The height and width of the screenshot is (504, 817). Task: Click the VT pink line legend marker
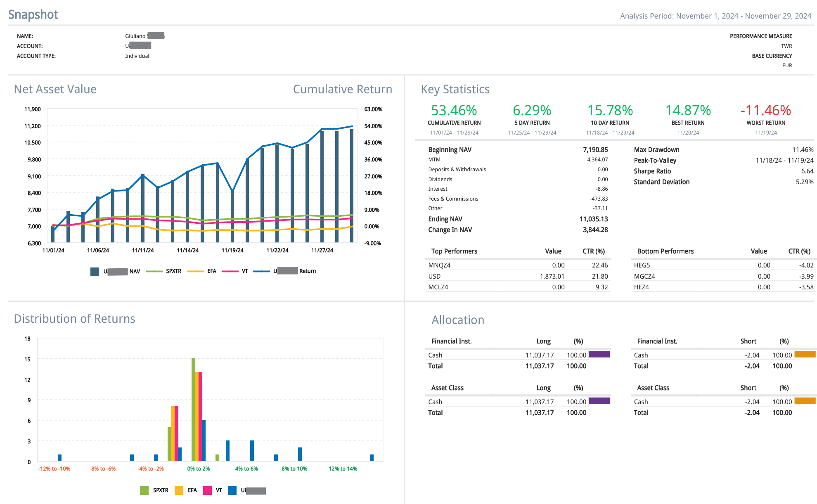point(230,271)
